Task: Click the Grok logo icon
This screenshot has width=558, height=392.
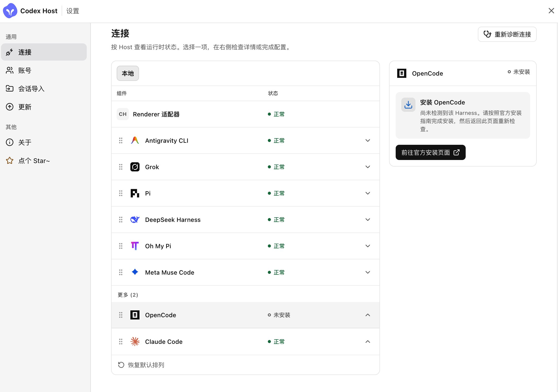Action: pos(135,167)
